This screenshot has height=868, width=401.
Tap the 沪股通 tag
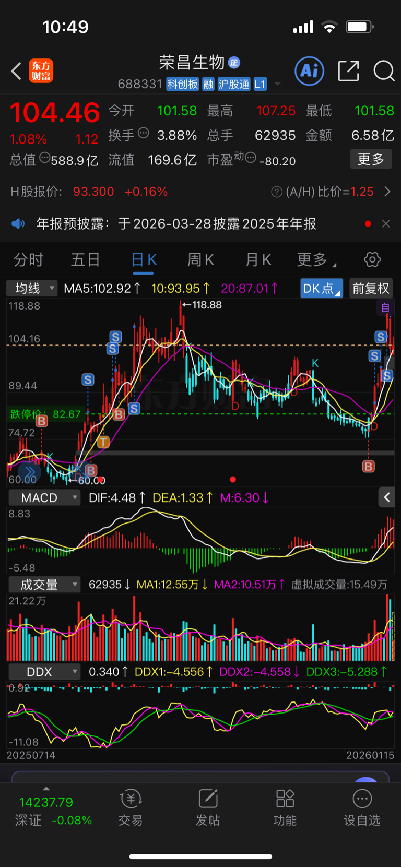(234, 84)
